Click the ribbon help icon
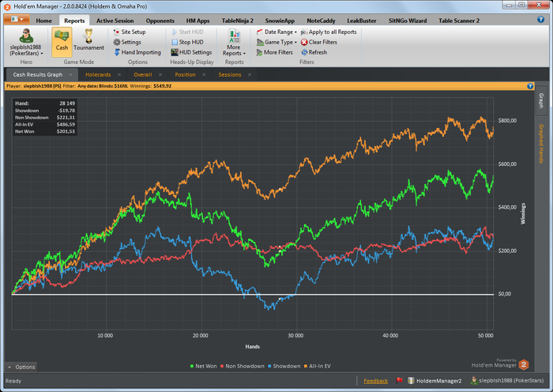 coord(540,20)
